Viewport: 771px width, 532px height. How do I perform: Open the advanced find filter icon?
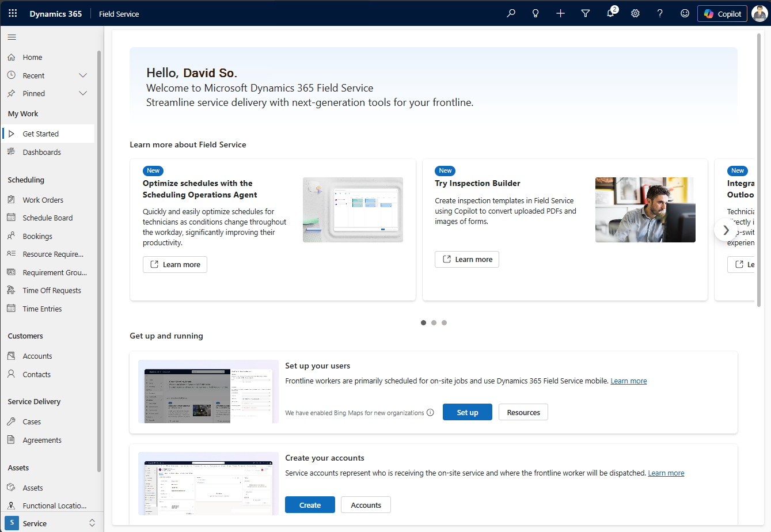click(x=586, y=13)
